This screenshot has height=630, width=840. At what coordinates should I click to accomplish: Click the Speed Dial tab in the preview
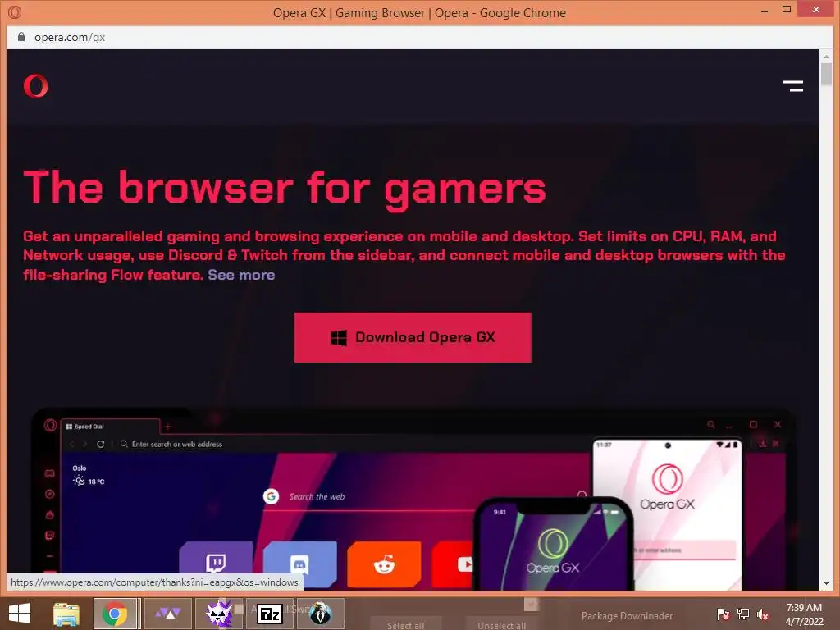111,427
